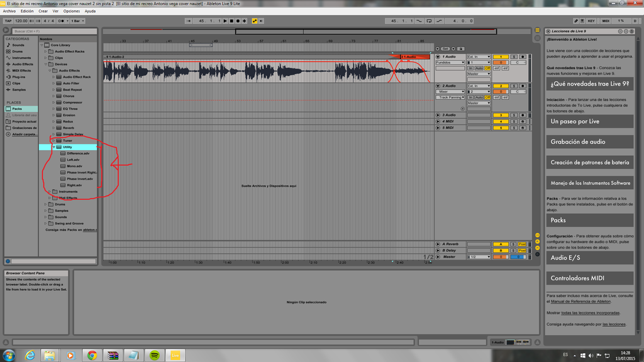Select Phase Invert.adv preset
The image size is (644, 362).
coord(80,178)
